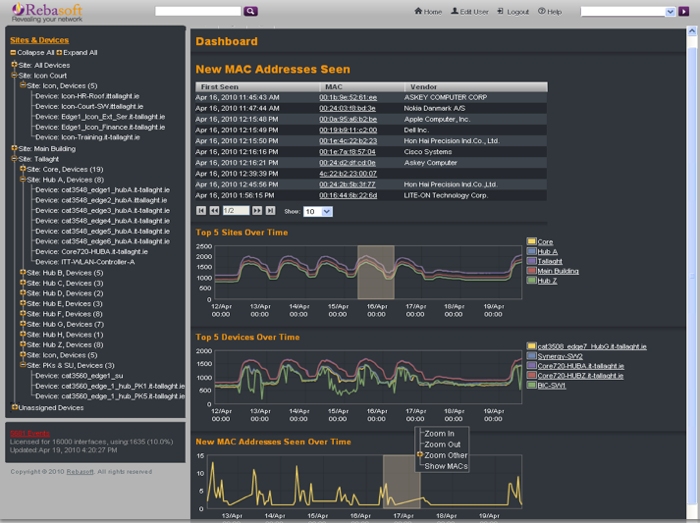This screenshot has height=523, width=700.
Task: Click the top search input field
Action: point(198,11)
